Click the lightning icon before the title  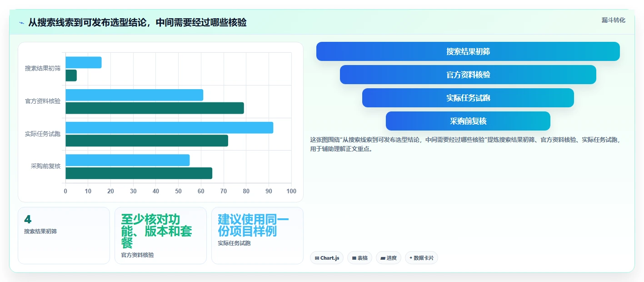[21, 23]
